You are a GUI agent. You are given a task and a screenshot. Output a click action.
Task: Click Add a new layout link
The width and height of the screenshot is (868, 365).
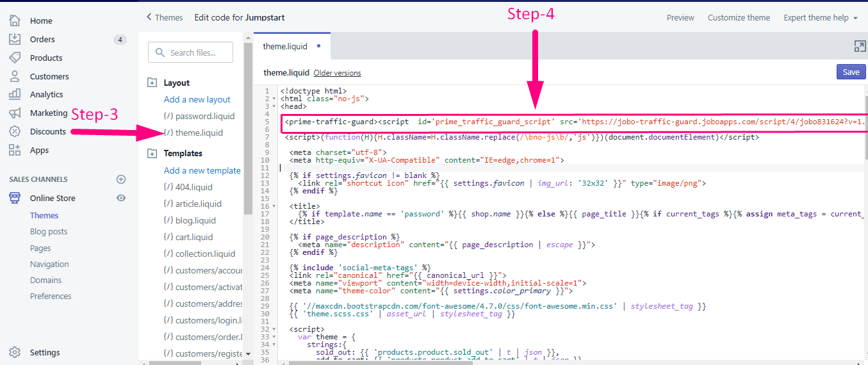coord(197,99)
